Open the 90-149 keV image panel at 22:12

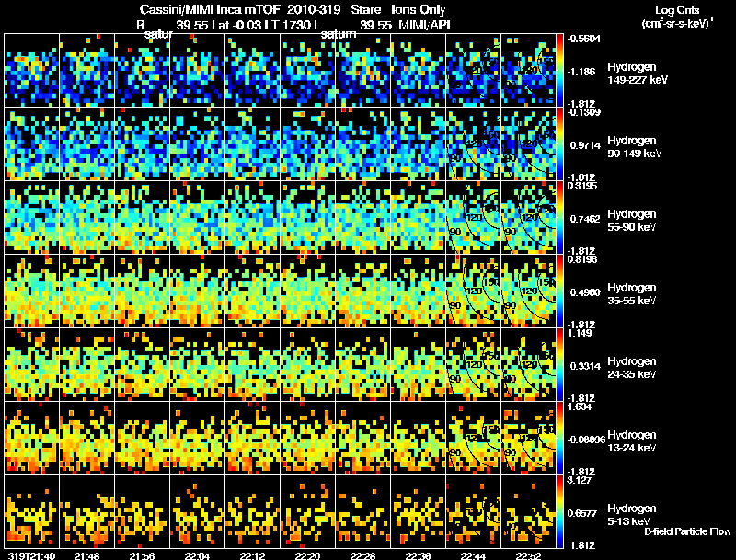tap(252, 143)
